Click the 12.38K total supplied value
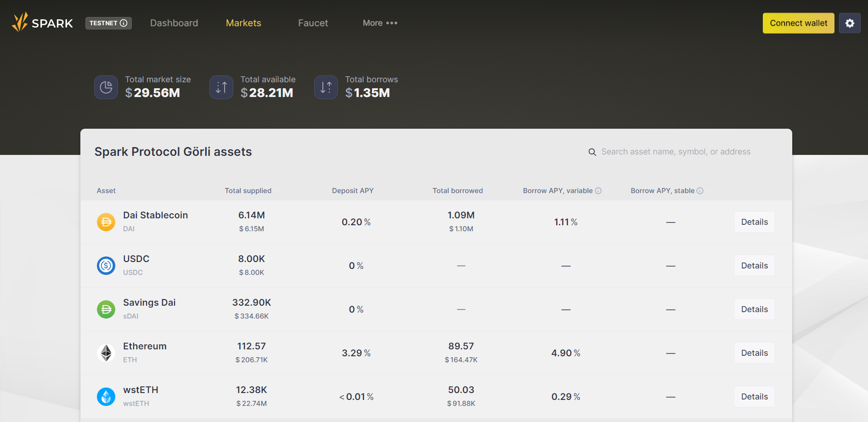This screenshot has width=868, height=422. point(252,390)
